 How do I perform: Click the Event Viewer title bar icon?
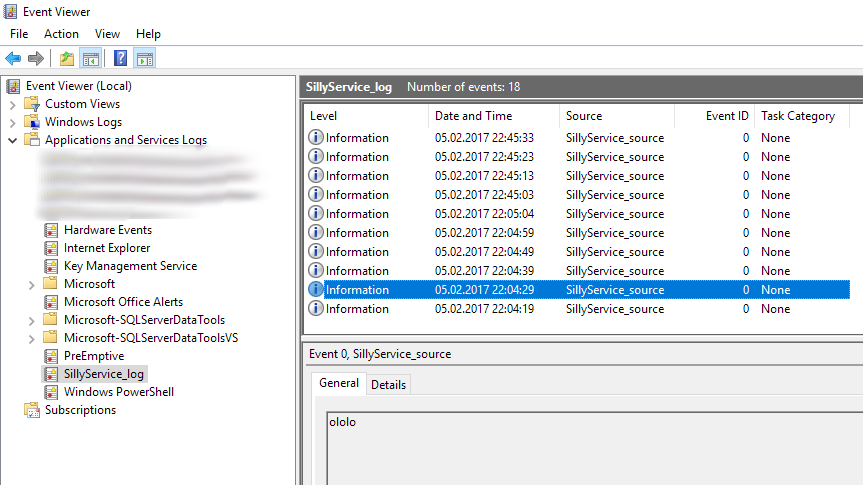click(x=10, y=12)
